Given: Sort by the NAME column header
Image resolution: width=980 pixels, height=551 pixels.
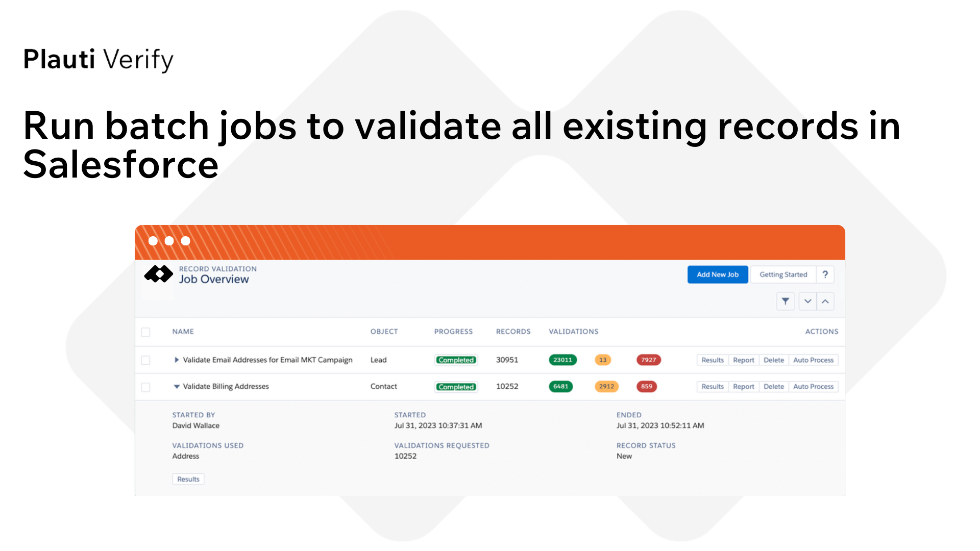Looking at the screenshot, I should [183, 332].
